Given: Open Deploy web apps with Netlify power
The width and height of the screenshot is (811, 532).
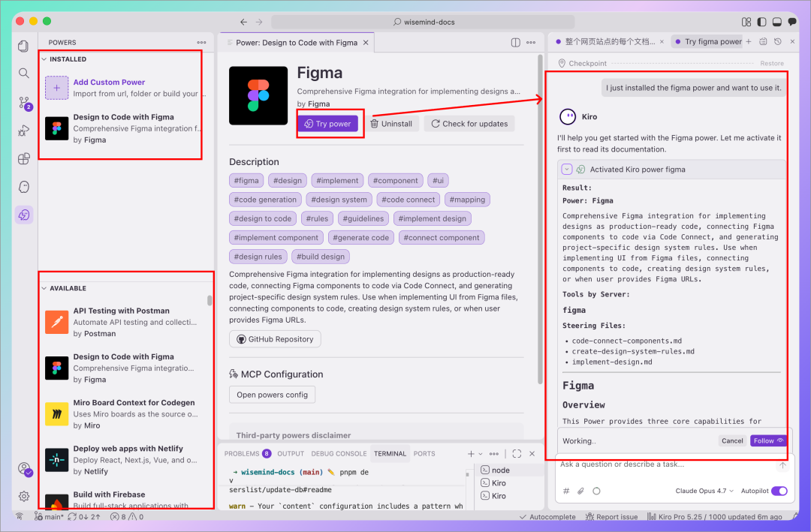Looking at the screenshot, I should point(127,460).
